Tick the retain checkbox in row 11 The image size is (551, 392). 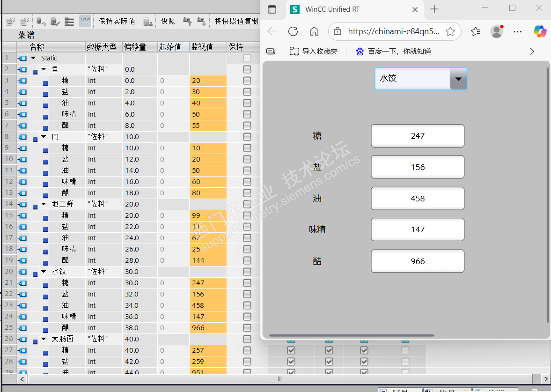[247, 170]
